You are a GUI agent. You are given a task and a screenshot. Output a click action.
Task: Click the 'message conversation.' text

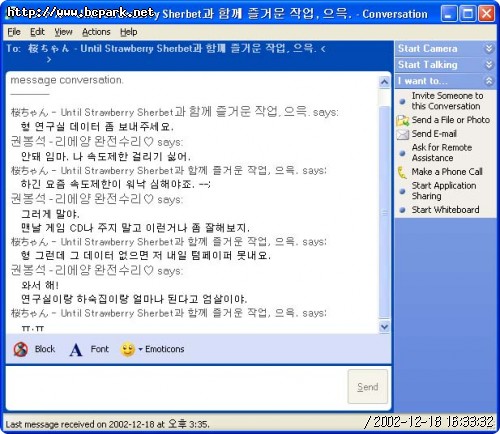[67, 80]
